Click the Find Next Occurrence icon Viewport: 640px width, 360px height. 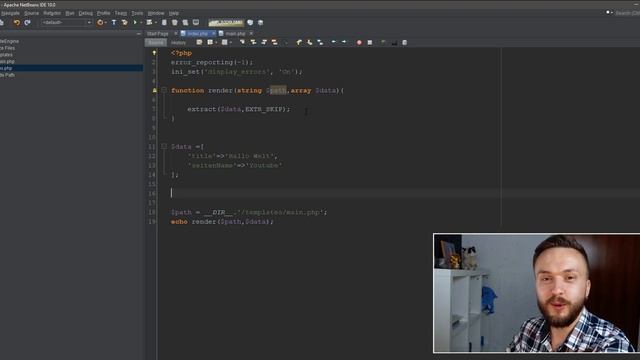pyautogui.click(x=264, y=42)
